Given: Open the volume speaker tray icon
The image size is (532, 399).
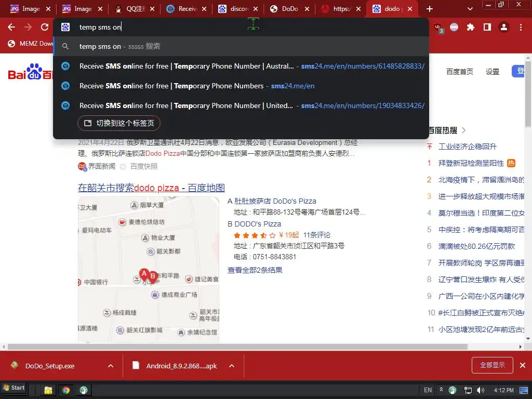Looking at the screenshot, I should [481, 390].
